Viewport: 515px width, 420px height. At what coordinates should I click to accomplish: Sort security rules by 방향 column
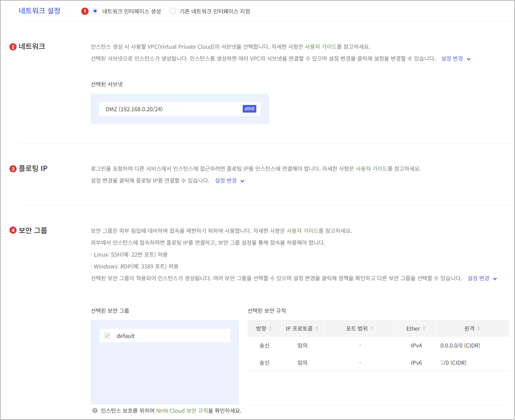(271, 328)
